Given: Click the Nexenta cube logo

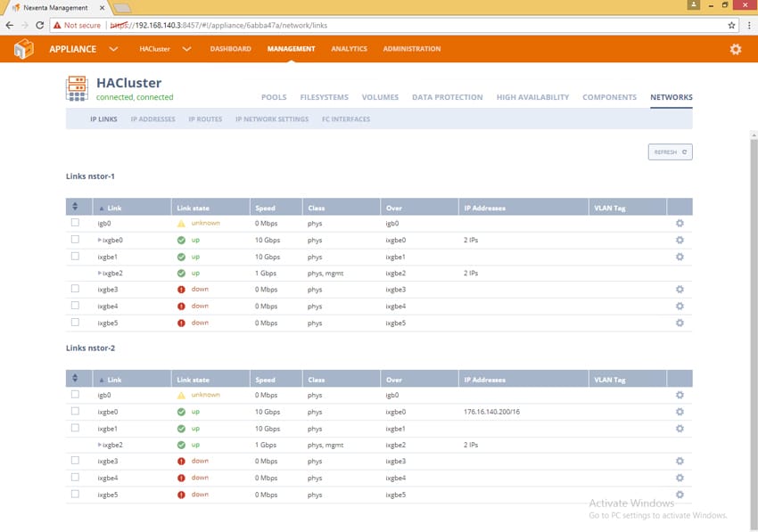Looking at the screenshot, I should (24, 49).
